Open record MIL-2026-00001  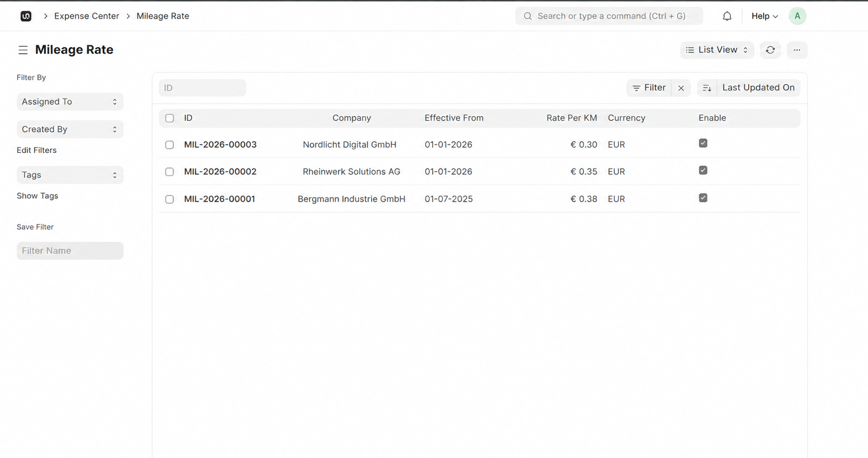click(219, 199)
